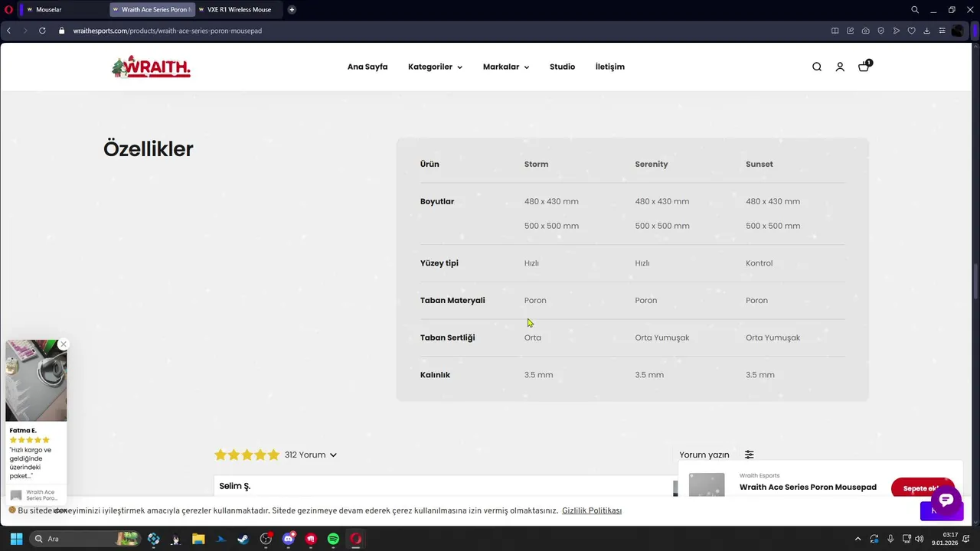Image resolution: width=980 pixels, height=551 pixels.
Task: Open the review filter sliders icon
Action: pyautogui.click(x=750, y=455)
